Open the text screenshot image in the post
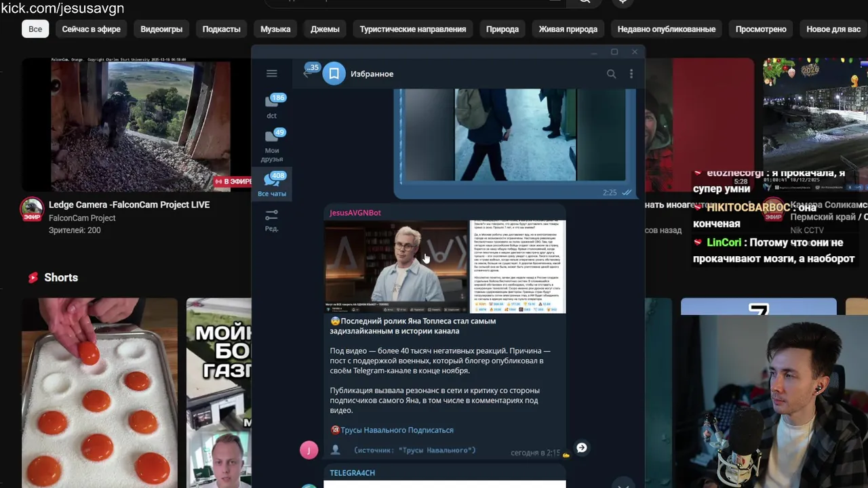 (x=517, y=266)
